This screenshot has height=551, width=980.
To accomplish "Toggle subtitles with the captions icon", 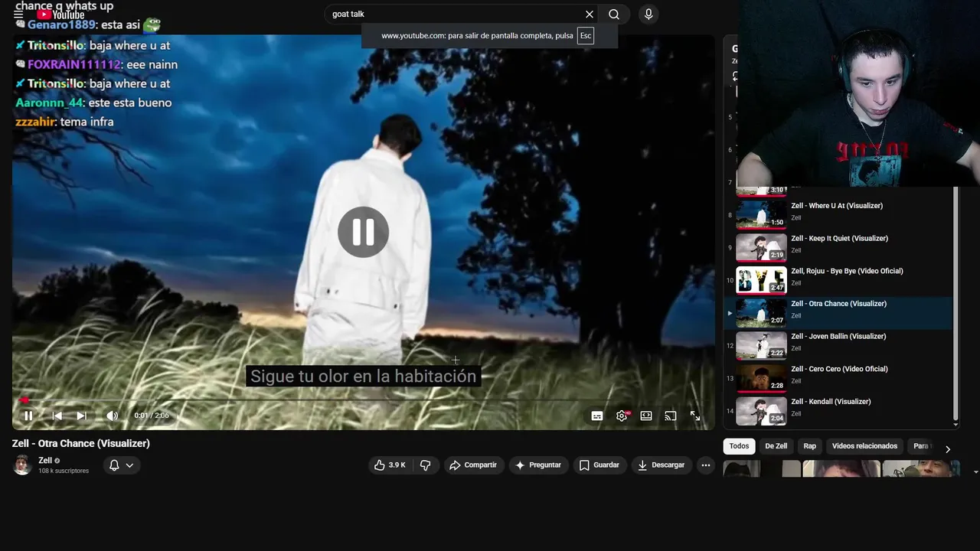I will (x=597, y=416).
